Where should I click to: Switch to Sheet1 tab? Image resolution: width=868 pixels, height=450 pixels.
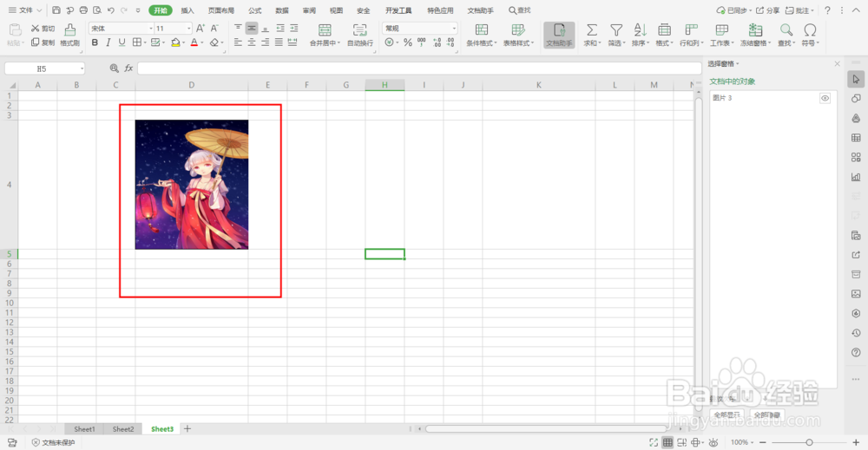[x=84, y=429]
